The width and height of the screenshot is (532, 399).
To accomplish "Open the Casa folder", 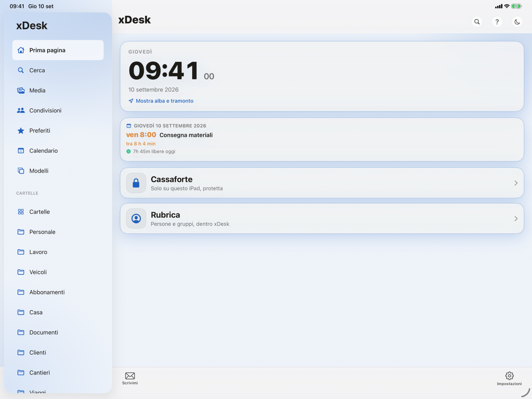I will (x=58, y=312).
